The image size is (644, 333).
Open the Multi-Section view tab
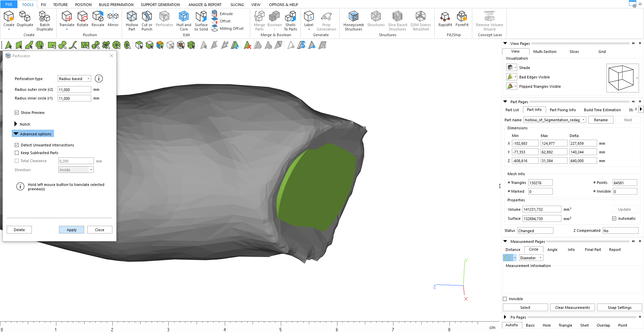pyautogui.click(x=545, y=52)
